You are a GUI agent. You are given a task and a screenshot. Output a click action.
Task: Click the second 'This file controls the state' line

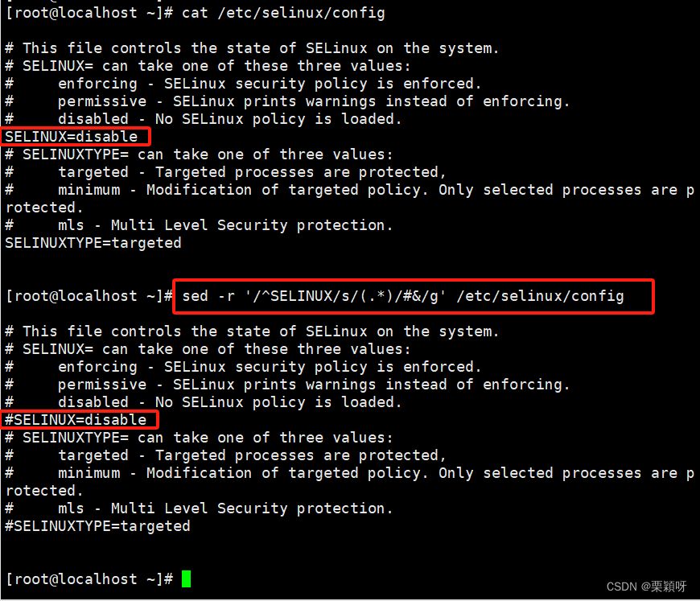[x=252, y=331]
